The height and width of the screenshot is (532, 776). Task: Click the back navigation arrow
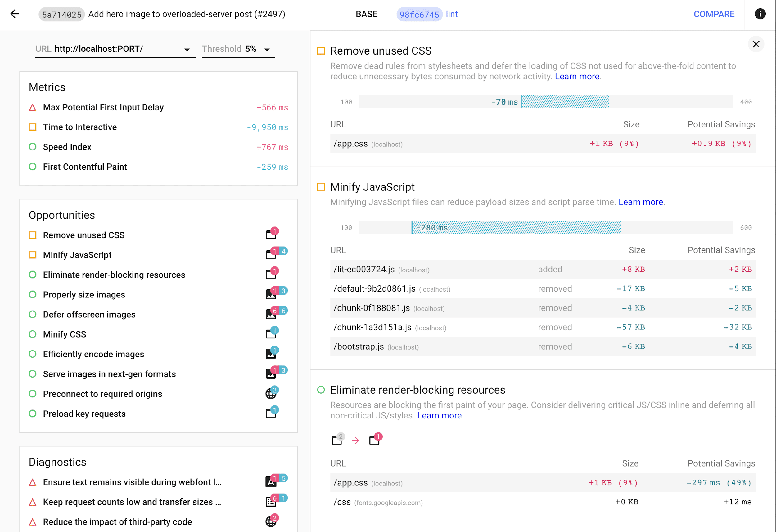(x=14, y=14)
